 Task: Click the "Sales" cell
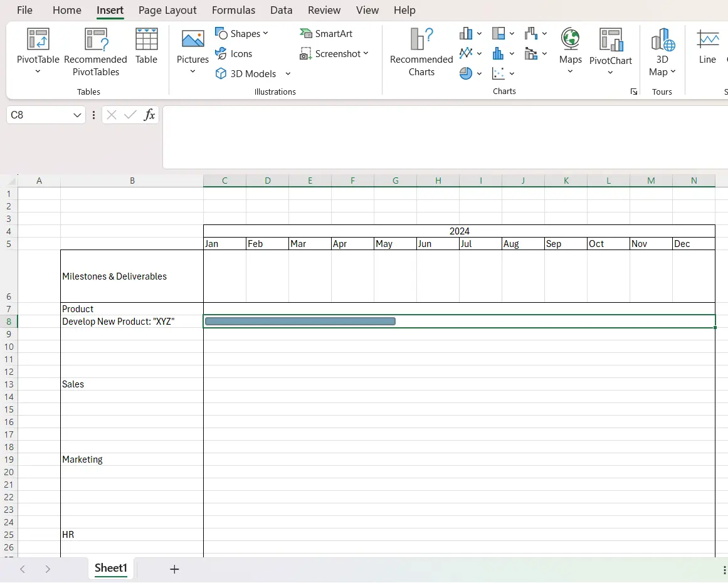pyautogui.click(x=132, y=384)
